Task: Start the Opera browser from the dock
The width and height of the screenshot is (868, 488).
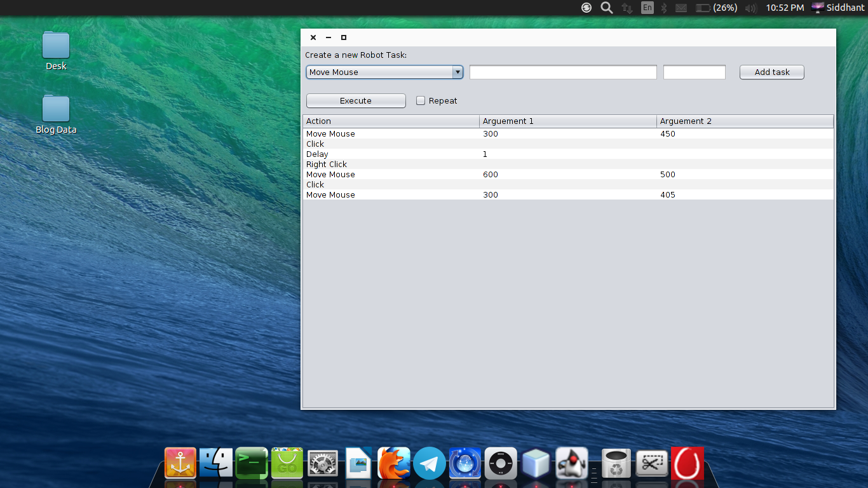Action: click(688, 464)
